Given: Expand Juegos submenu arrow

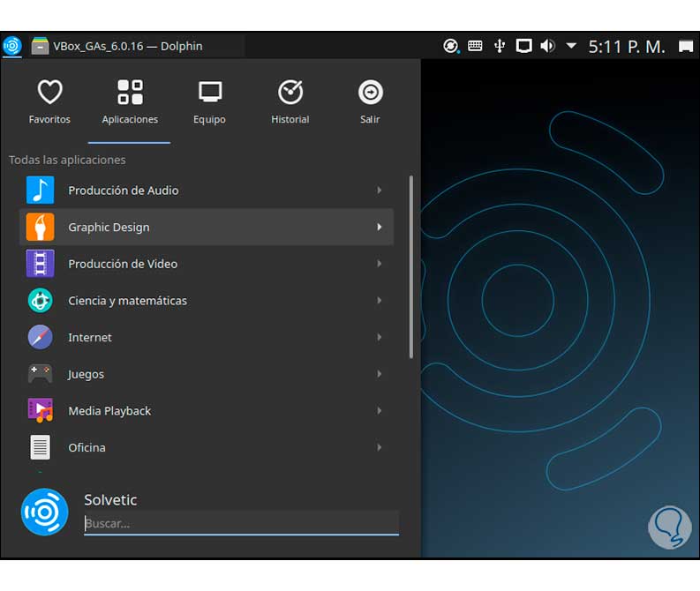Looking at the screenshot, I should click(379, 374).
